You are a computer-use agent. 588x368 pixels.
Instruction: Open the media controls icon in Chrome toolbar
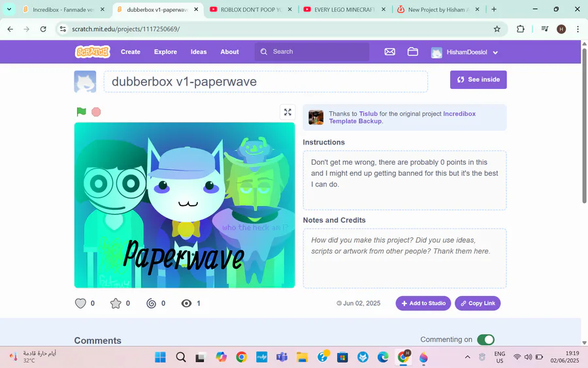pyautogui.click(x=545, y=29)
